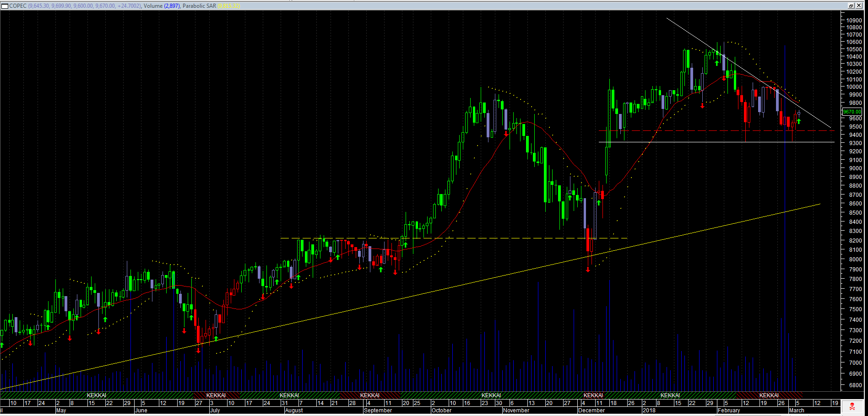The width and height of the screenshot is (868, 416).
Task: Select the 2018 year label on the date axis
Action: coord(649,411)
